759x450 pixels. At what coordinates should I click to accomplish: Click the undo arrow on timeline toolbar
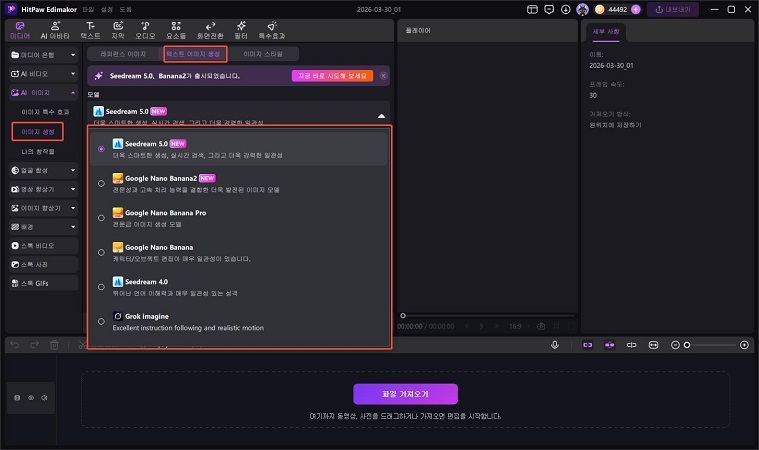coord(15,345)
